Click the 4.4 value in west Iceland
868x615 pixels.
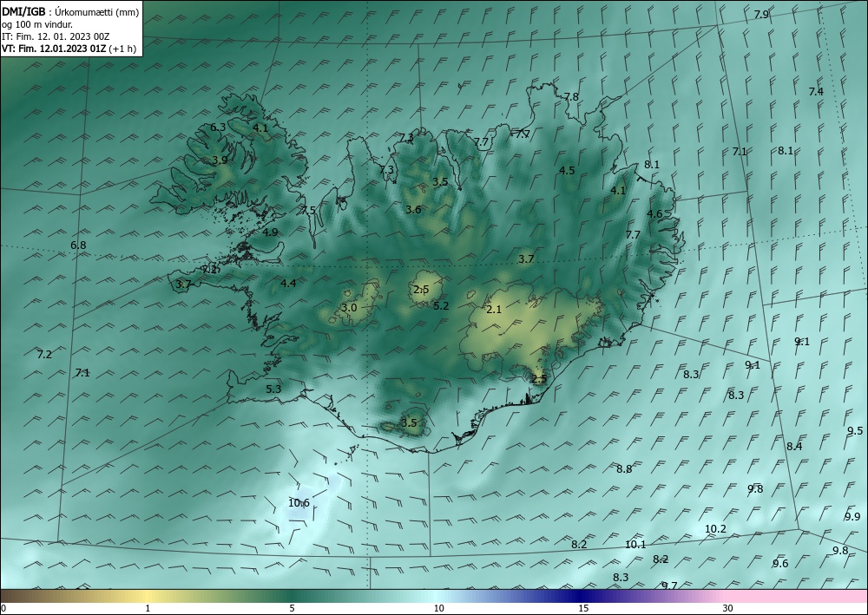click(x=288, y=283)
